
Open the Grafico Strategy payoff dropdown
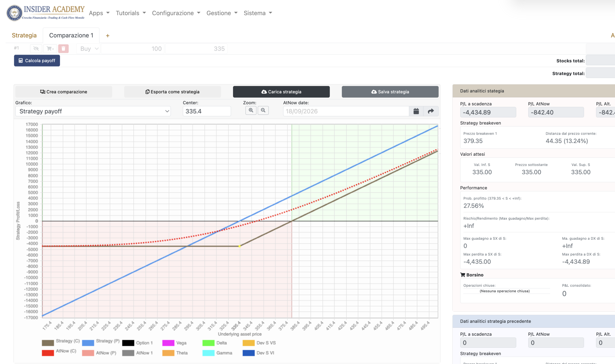pos(93,111)
